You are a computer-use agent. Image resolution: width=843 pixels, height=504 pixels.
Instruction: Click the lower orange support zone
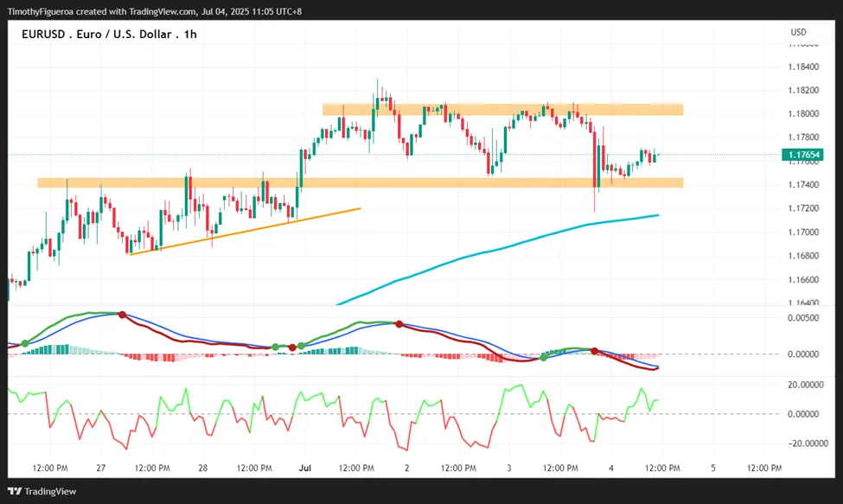coord(361,182)
